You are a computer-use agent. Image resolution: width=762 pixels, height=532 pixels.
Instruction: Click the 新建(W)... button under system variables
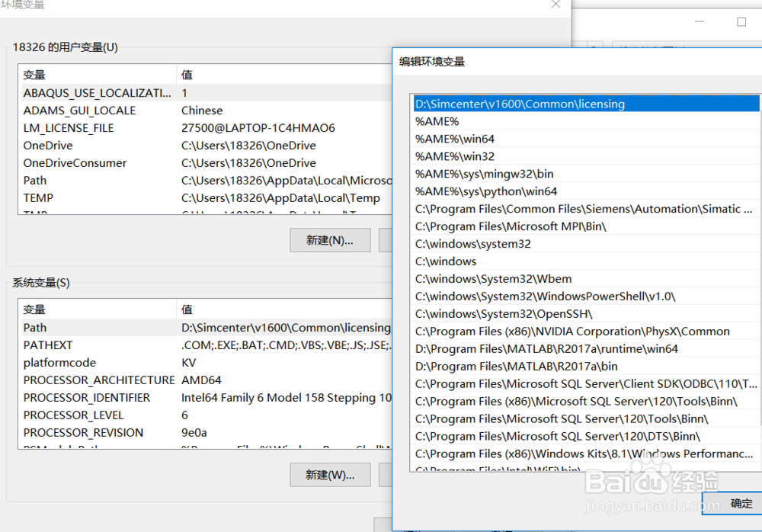point(330,474)
